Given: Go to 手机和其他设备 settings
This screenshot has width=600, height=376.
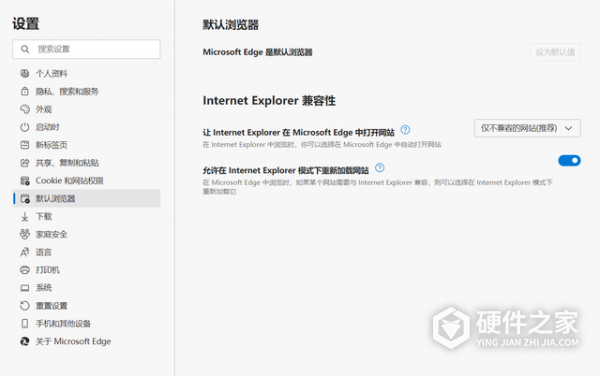Looking at the screenshot, I should [86, 324].
